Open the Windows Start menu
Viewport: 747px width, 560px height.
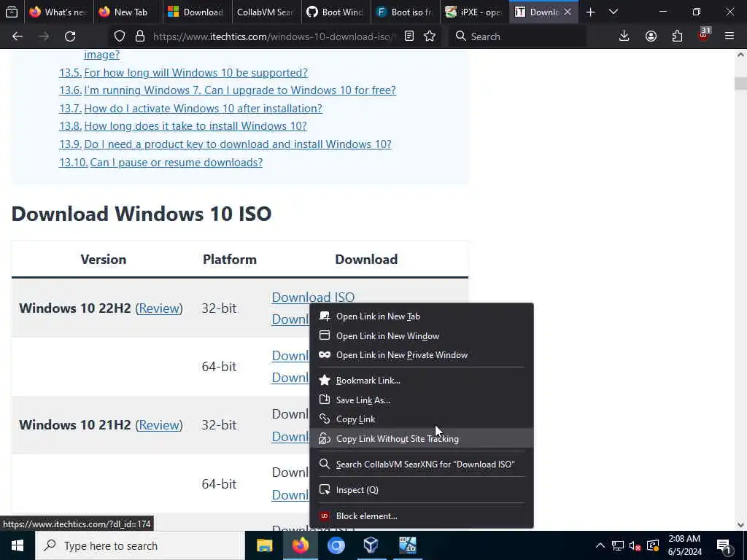point(18,545)
